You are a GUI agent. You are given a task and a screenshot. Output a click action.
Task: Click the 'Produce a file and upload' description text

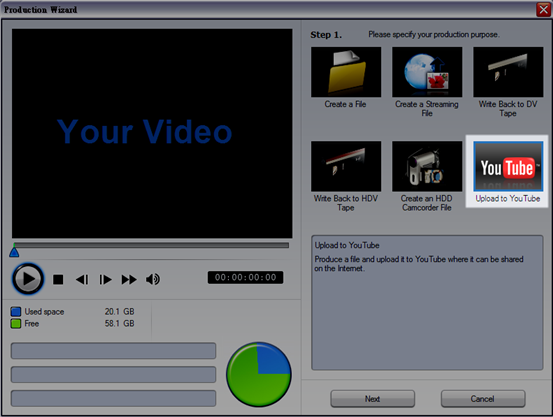[419, 264]
